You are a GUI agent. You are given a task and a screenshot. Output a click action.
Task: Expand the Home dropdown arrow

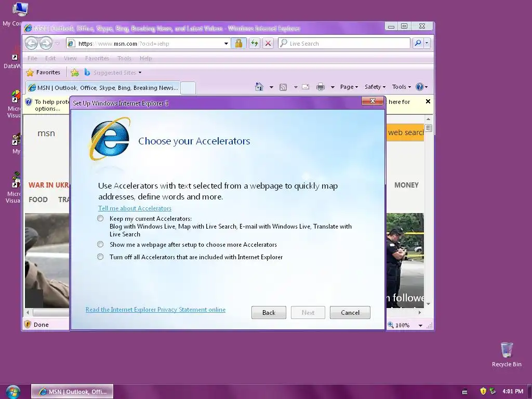click(x=271, y=87)
